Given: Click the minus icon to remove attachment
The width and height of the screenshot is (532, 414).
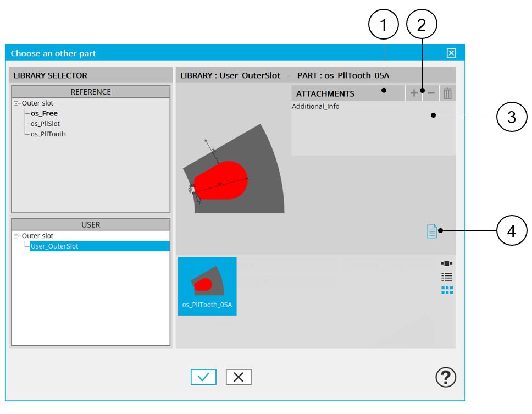Looking at the screenshot, I should pyautogui.click(x=431, y=93).
